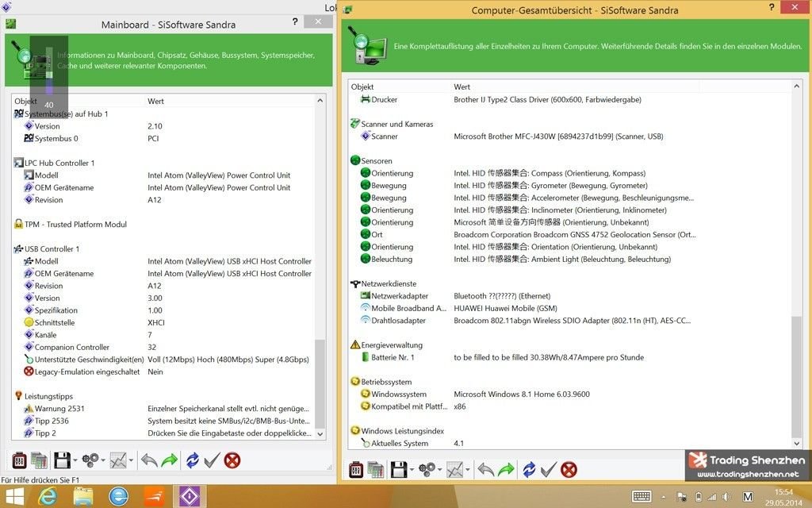The height and width of the screenshot is (508, 812).
Task: Open gears dropdown arrow in Computer-Gesamtübersicht toolbar
Action: pos(439,470)
